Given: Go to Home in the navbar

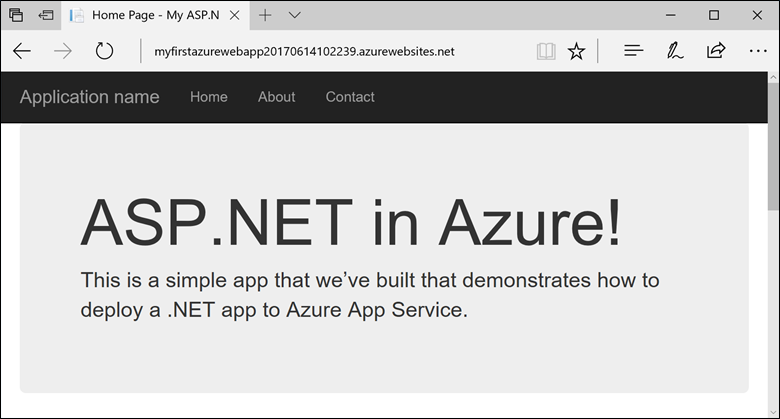Looking at the screenshot, I should point(208,97).
